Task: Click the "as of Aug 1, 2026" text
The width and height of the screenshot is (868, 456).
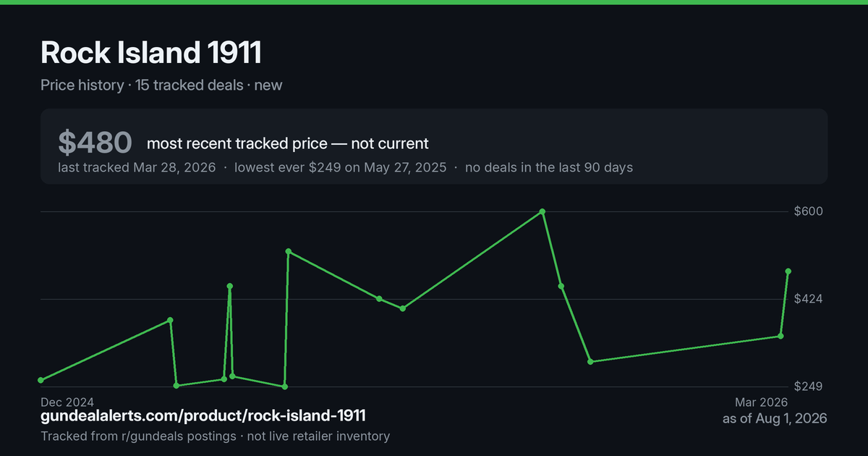Action: click(x=775, y=418)
